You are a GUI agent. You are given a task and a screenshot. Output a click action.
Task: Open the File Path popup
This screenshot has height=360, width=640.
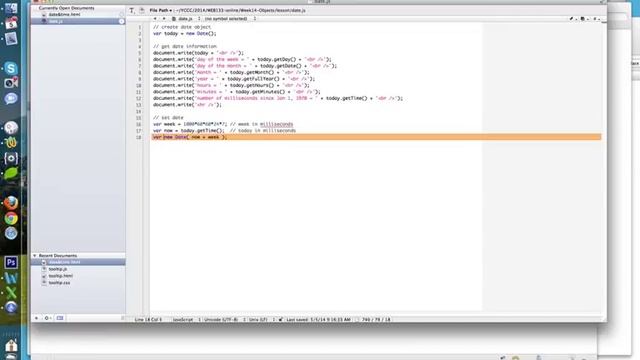[x=161, y=11]
